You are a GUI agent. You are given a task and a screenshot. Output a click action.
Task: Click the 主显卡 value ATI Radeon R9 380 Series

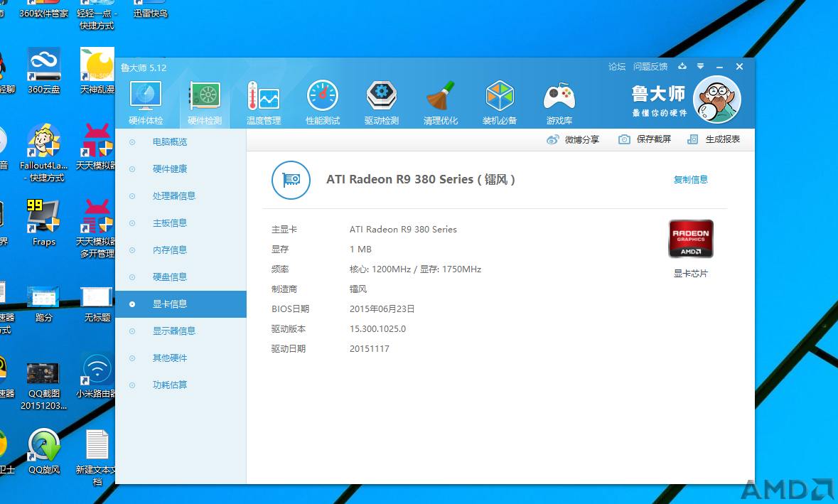pyautogui.click(x=403, y=230)
